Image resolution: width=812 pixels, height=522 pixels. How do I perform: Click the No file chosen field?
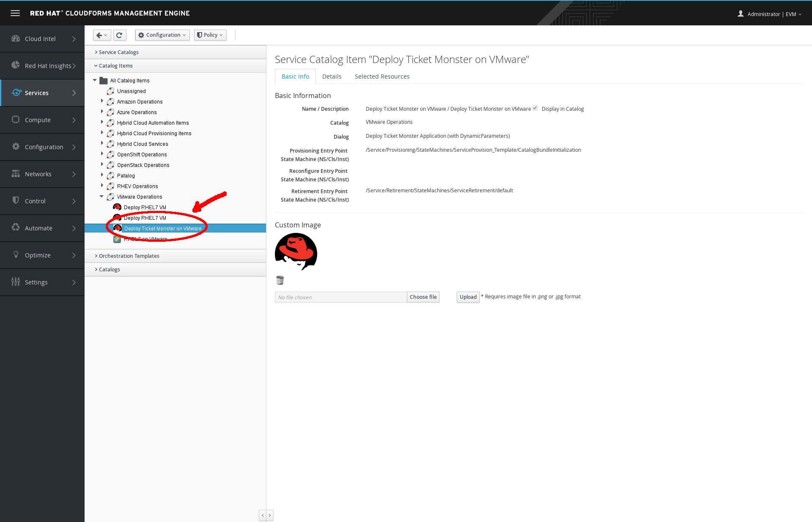click(x=341, y=297)
